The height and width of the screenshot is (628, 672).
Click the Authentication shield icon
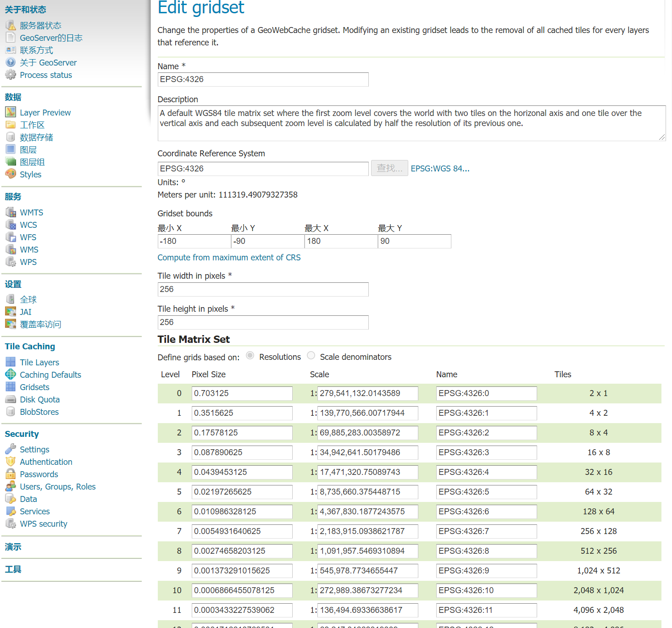[x=11, y=461]
